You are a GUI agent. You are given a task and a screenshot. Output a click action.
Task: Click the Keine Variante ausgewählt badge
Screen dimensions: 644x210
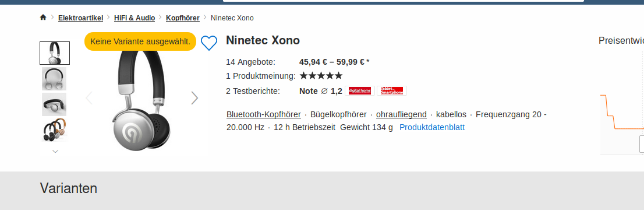tap(140, 41)
